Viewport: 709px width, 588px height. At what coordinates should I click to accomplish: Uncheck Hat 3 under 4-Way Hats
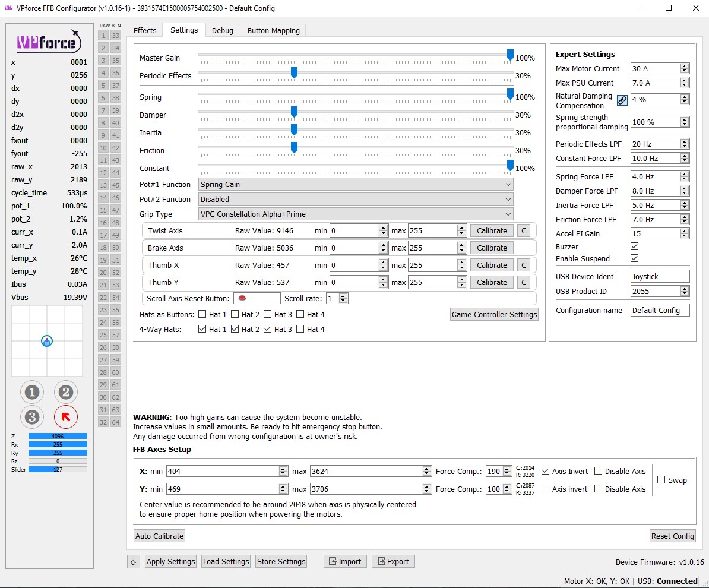(267, 329)
